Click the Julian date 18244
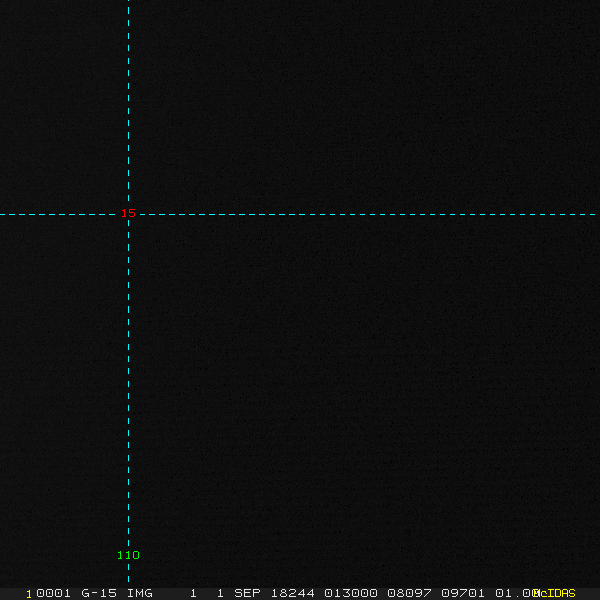Image resolution: width=600 pixels, height=600 pixels. pos(293,593)
